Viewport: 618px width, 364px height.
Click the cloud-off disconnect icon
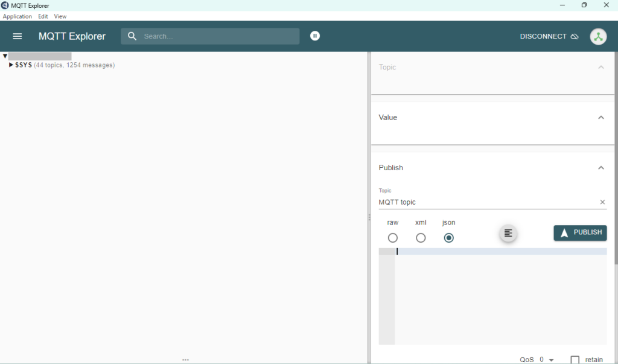tap(575, 36)
